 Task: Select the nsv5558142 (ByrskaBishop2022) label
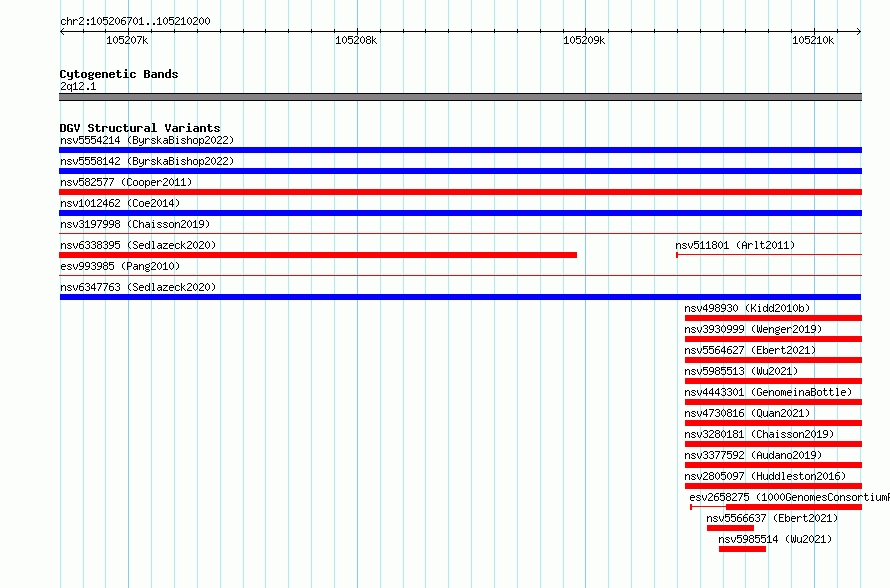[147, 161]
